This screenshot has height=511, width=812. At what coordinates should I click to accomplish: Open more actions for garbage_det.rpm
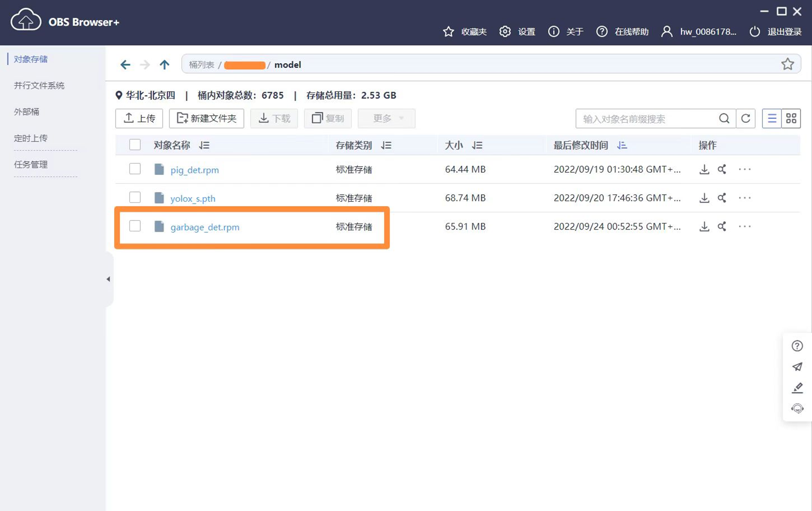tap(744, 227)
